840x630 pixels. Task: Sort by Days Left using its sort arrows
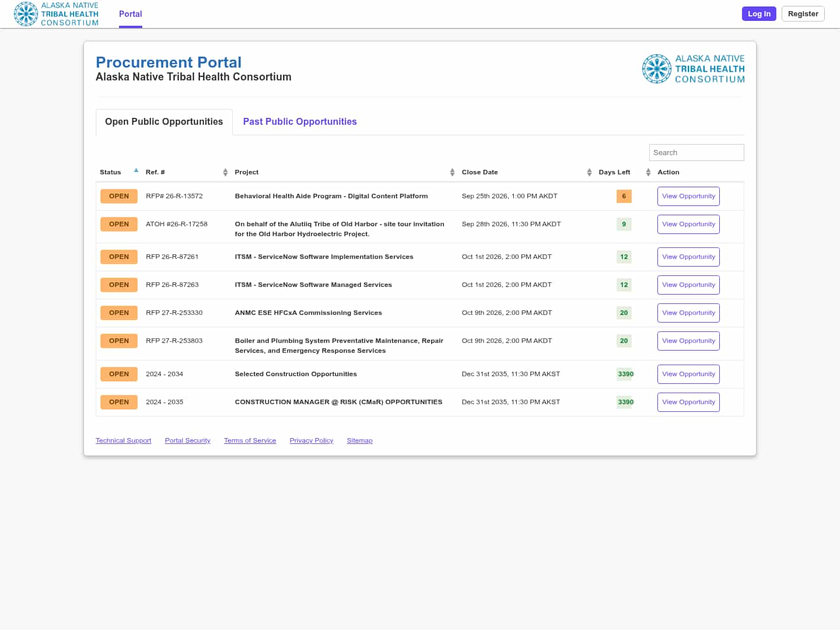[648, 172]
